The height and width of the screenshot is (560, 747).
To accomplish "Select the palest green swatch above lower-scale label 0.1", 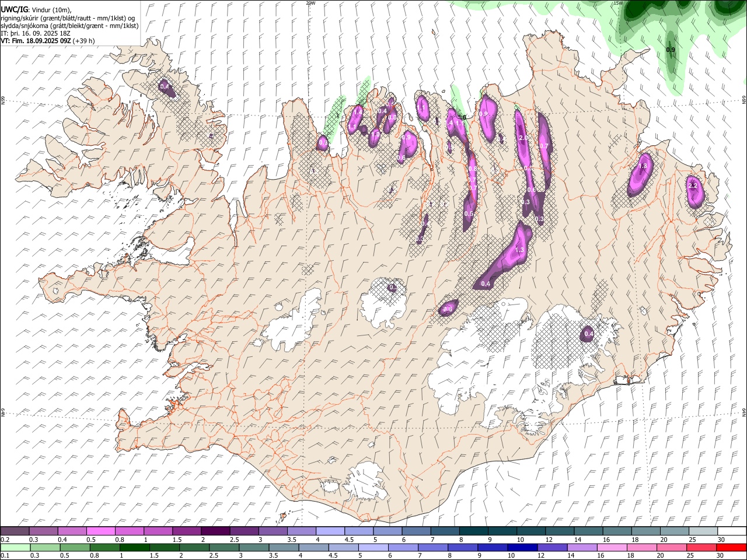I will point(15,547).
